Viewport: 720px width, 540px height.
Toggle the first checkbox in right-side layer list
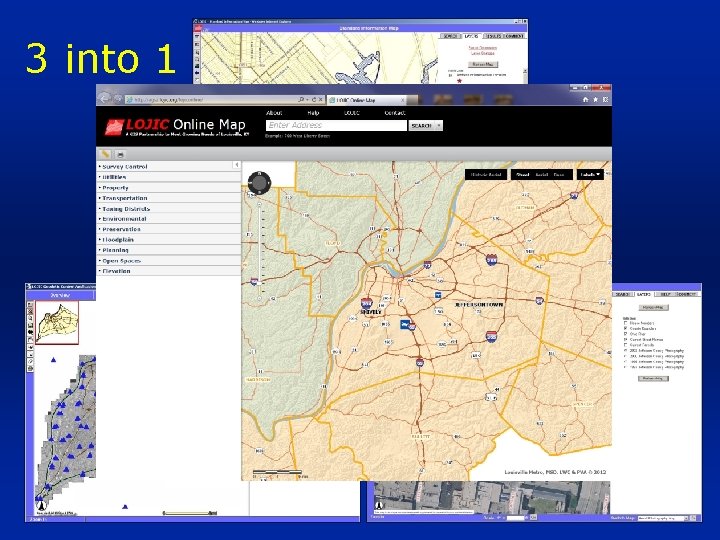click(x=625, y=323)
